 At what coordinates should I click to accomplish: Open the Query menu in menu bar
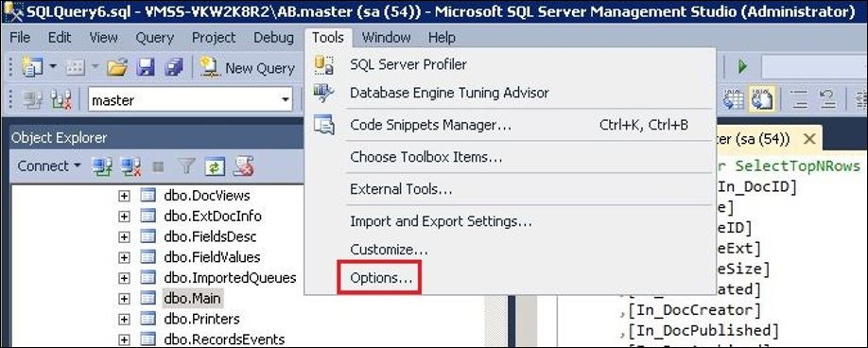[x=154, y=38]
